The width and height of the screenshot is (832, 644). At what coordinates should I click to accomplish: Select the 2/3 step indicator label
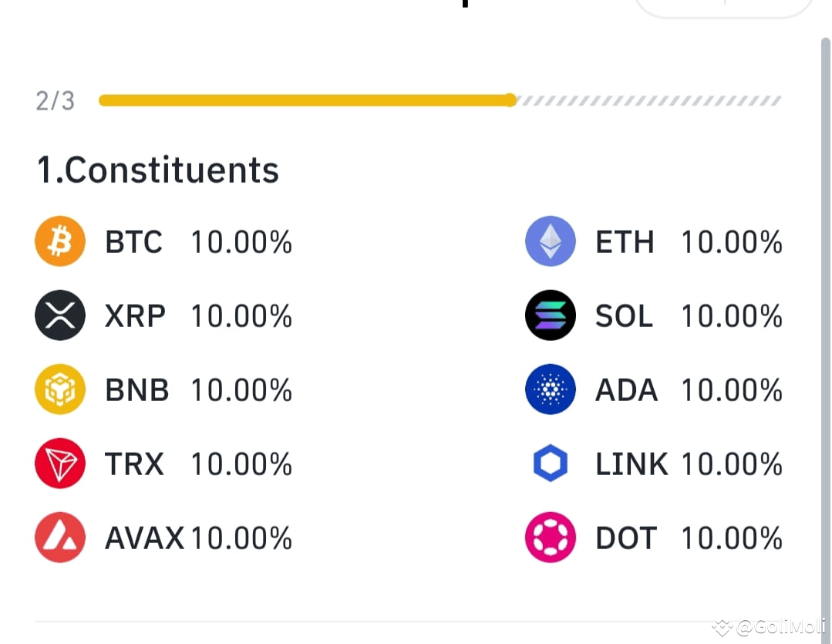pyautogui.click(x=54, y=99)
